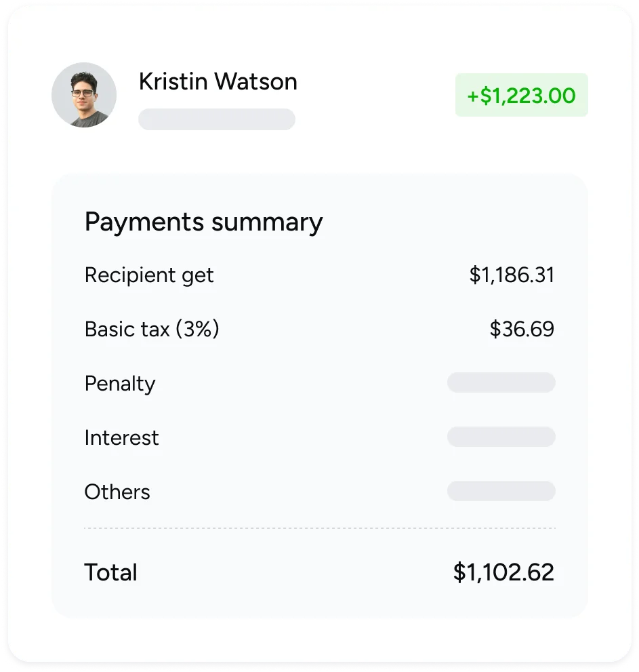Screen dimensions: 639x672
Task: Click the dashed divider above Total
Action: (x=319, y=528)
